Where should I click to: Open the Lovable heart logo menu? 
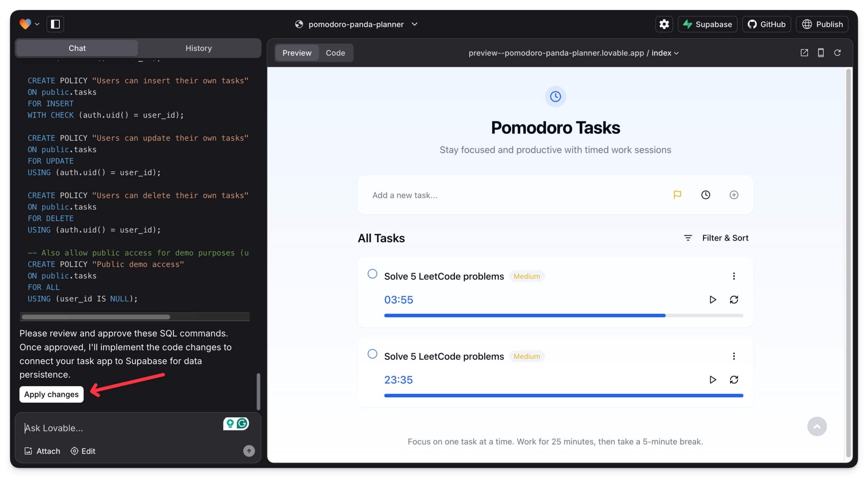[x=29, y=24]
